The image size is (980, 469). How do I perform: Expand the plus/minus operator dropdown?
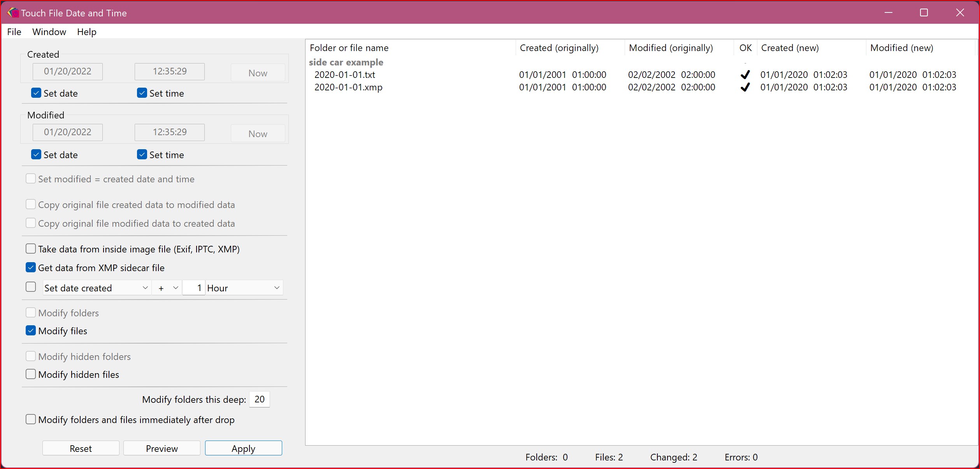point(167,288)
